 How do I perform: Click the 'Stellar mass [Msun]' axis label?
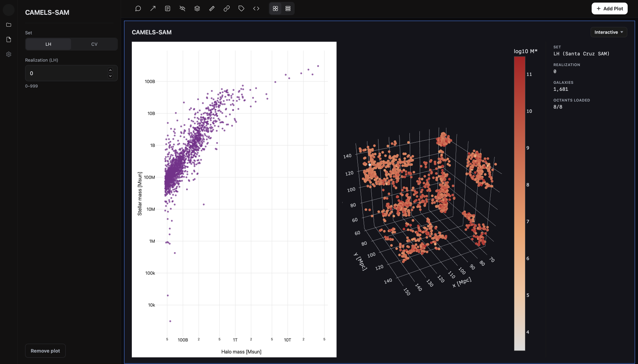pos(140,194)
